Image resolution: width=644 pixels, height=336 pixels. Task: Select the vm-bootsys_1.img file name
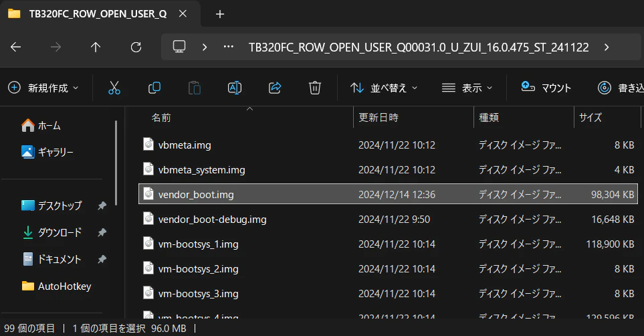(x=199, y=244)
